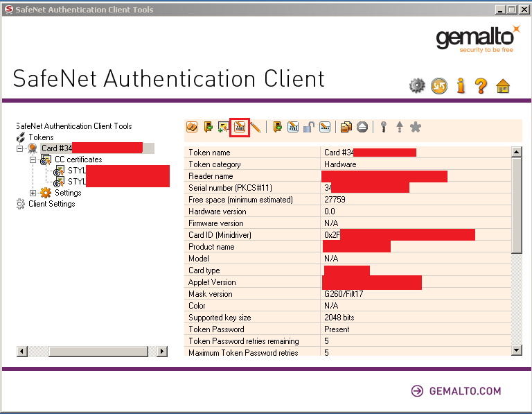Click the Change Token Password icon highlighted in red

240,127
